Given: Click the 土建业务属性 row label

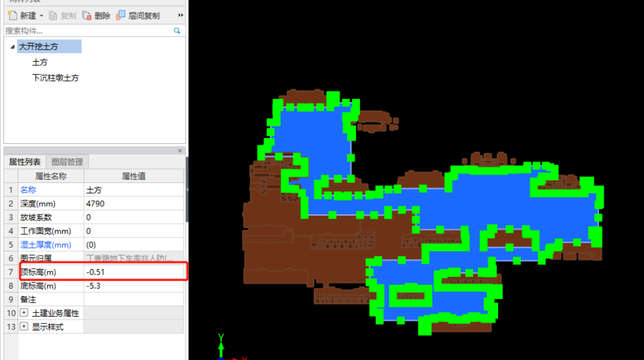Looking at the screenshot, I should (x=55, y=313).
